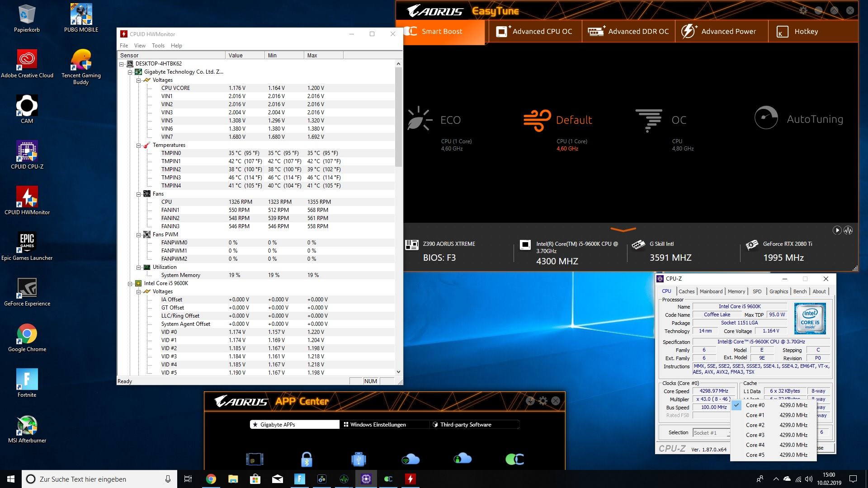Screen dimensions: 868x488
Task: Click the HWMonitor scroll down arrow
Action: click(398, 372)
